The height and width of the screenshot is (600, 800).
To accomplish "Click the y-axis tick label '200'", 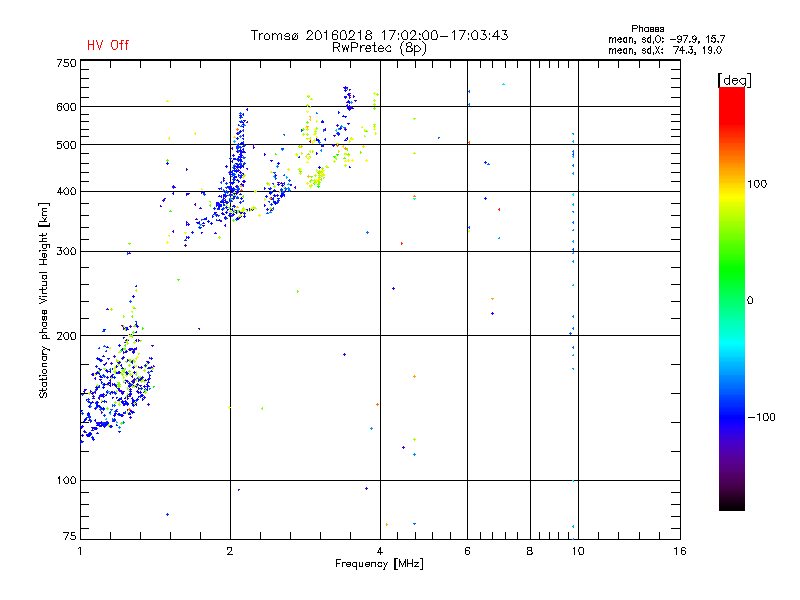I will click(66, 336).
